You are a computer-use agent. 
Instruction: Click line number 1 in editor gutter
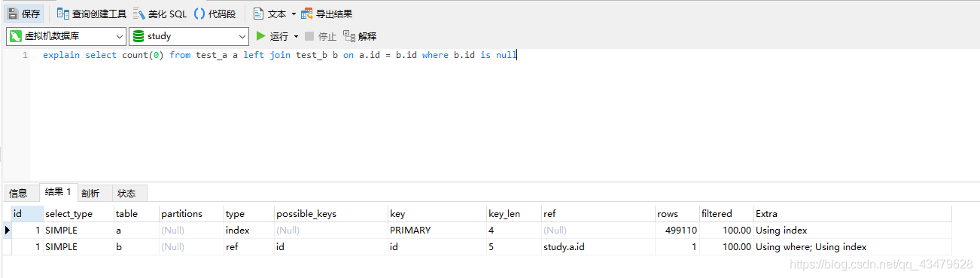click(25, 55)
